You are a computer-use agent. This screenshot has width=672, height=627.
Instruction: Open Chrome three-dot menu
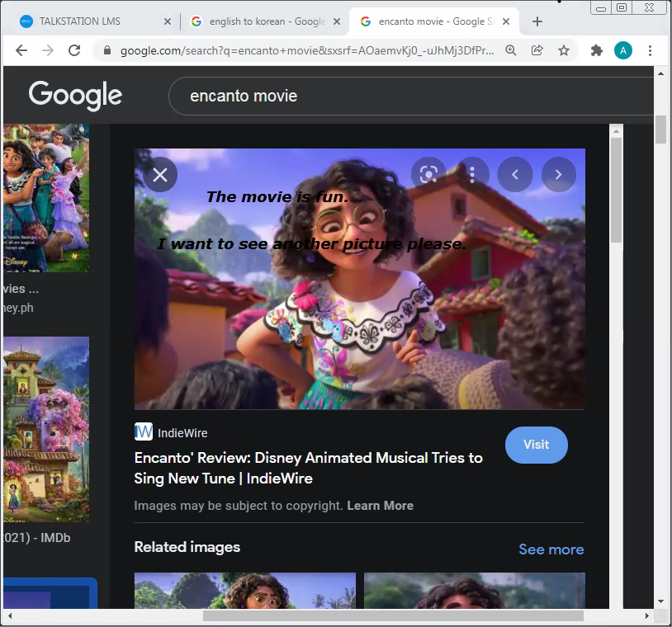[650, 50]
